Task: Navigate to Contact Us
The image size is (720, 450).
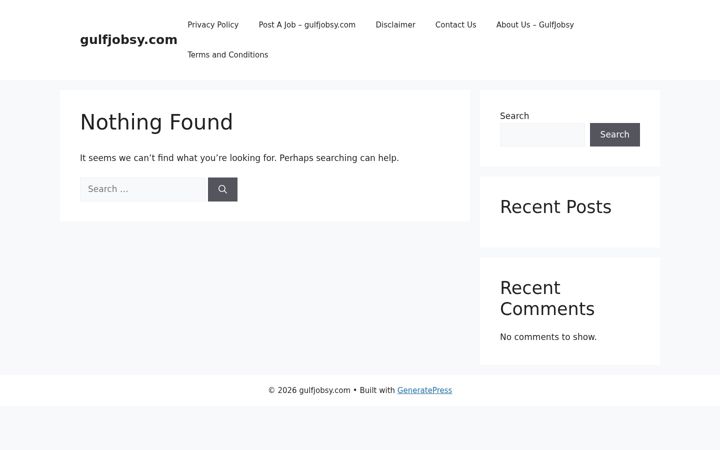Action: point(456,25)
